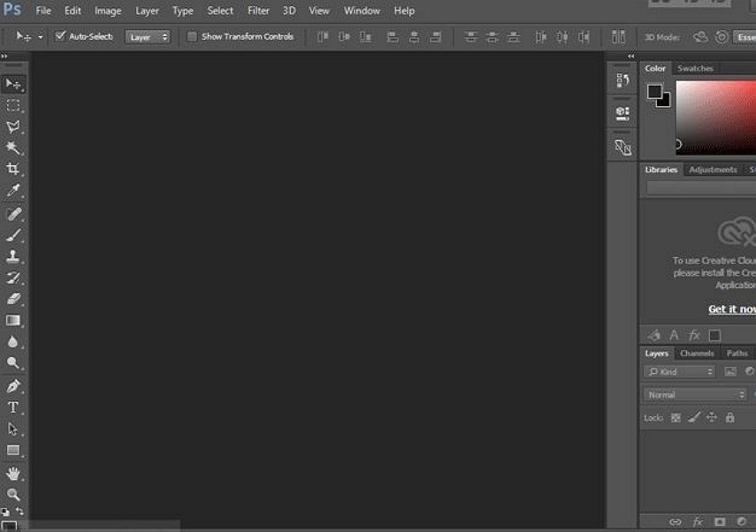Click the background color swatch
756x532 pixels.
(x=665, y=102)
